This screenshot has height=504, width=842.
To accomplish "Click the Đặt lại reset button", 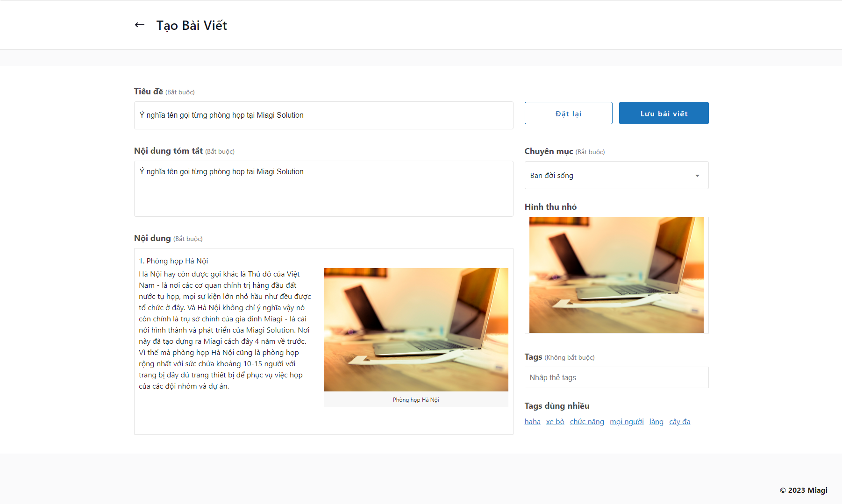I will (x=568, y=113).
